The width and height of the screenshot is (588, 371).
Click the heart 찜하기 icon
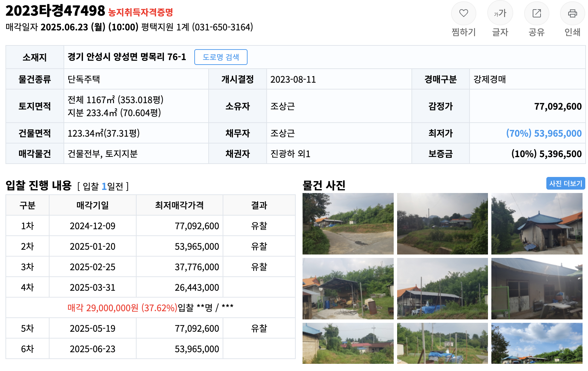pyautogui.click(x=463, y=13)
